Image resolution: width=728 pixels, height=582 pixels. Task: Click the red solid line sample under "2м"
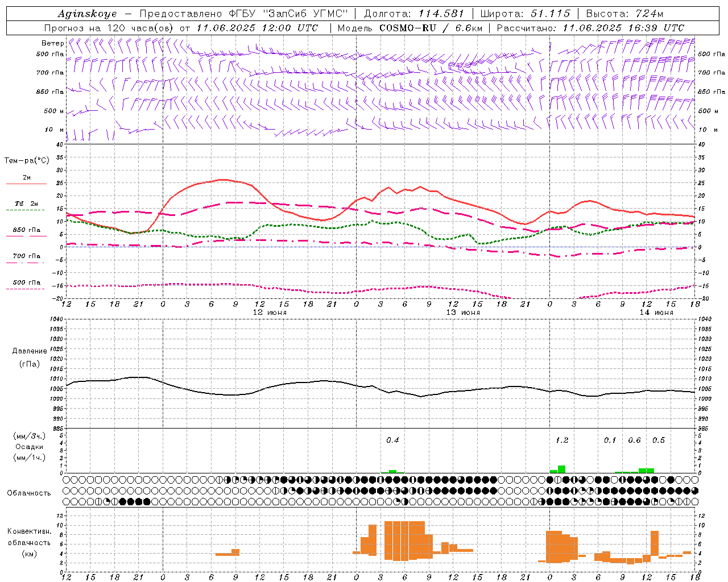coord(26,184)
